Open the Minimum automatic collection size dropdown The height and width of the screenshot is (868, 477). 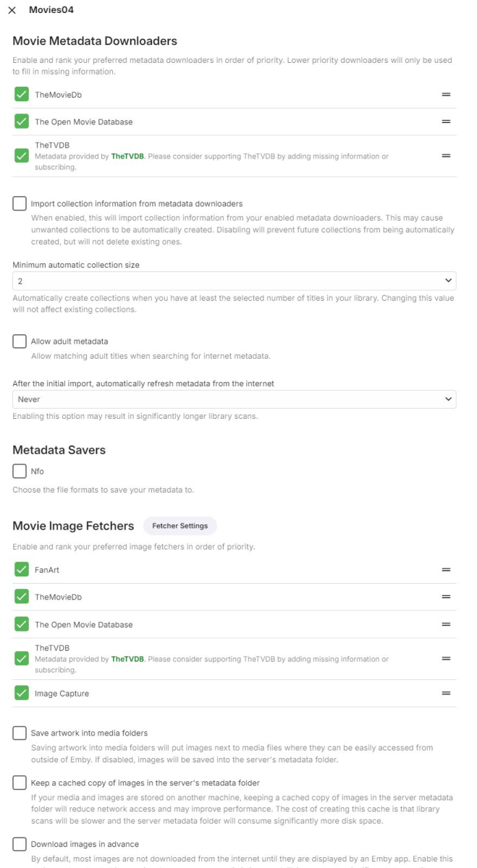point(234,281)
